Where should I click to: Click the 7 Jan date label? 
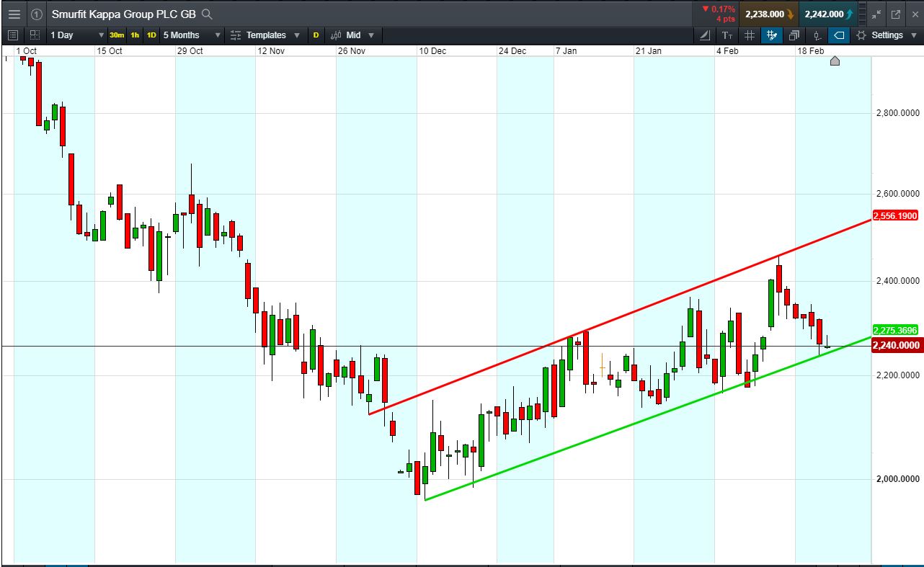point(566,51)
